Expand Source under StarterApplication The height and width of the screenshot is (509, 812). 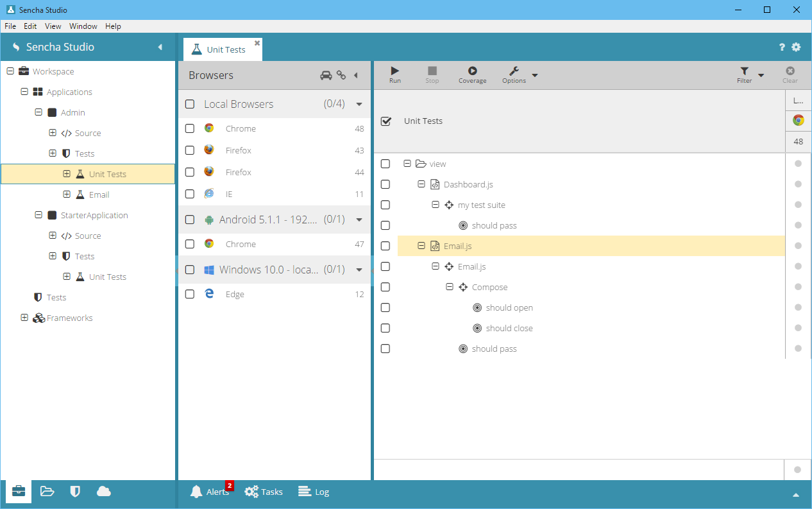(x=53, y=236)
